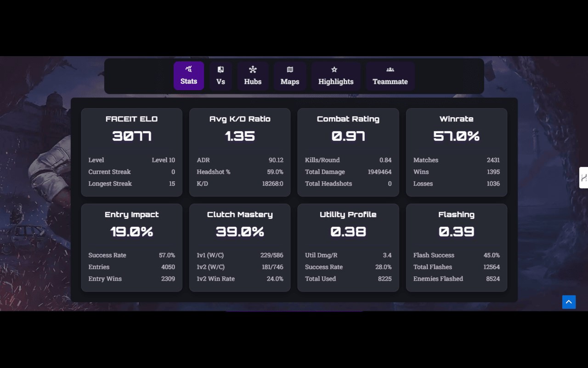Click the 0.39 flashing value
The width and height of the screenshot is (588, 368).
(456, 231)
